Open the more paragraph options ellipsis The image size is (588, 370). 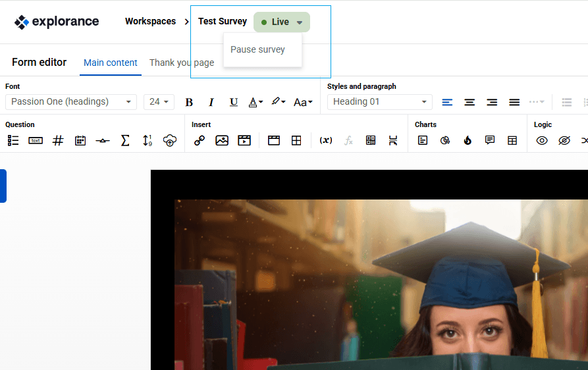pyautogui.click(x=536, y=101)
